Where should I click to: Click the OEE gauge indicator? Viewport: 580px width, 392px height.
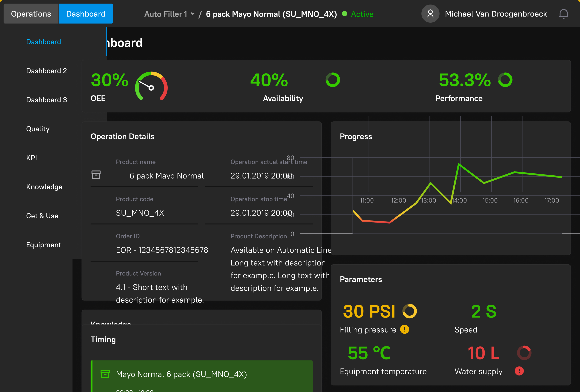151,86
